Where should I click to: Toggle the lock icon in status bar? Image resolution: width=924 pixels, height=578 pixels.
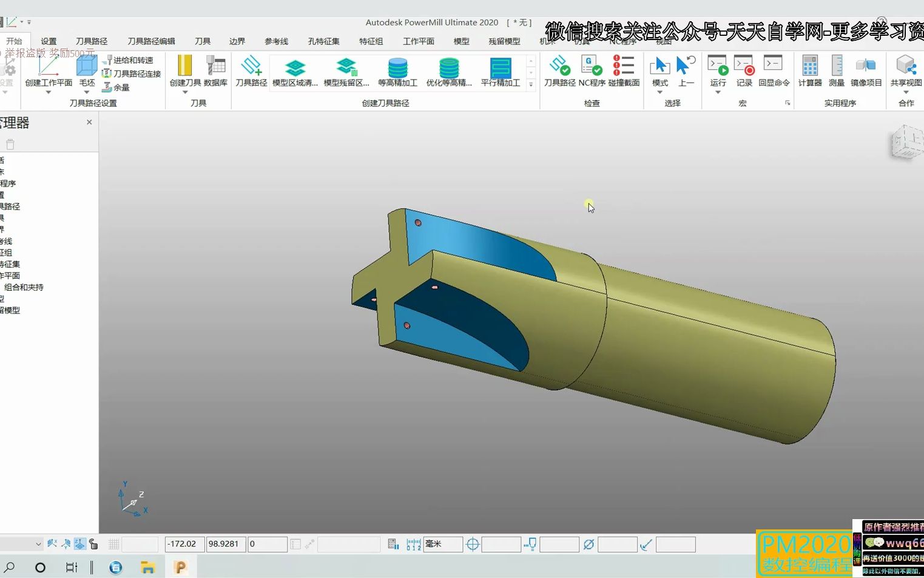pos(93,544)
